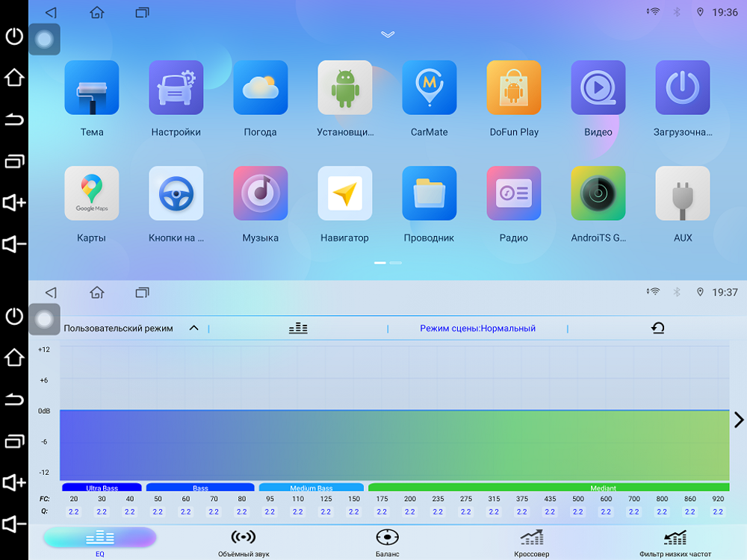Click the Q value under 500 Hz
Viewport: 747px width, 560px height.
pos(578,512)
